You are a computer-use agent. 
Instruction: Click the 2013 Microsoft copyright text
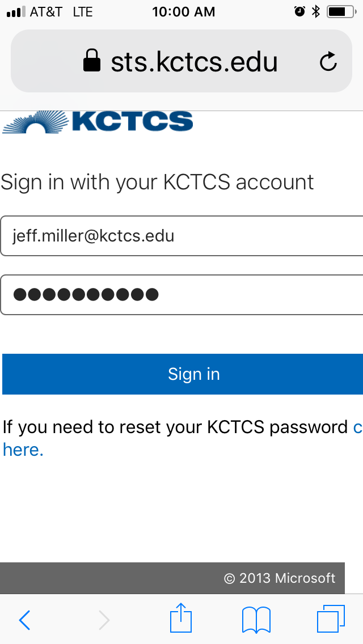[x=281, y=578]
